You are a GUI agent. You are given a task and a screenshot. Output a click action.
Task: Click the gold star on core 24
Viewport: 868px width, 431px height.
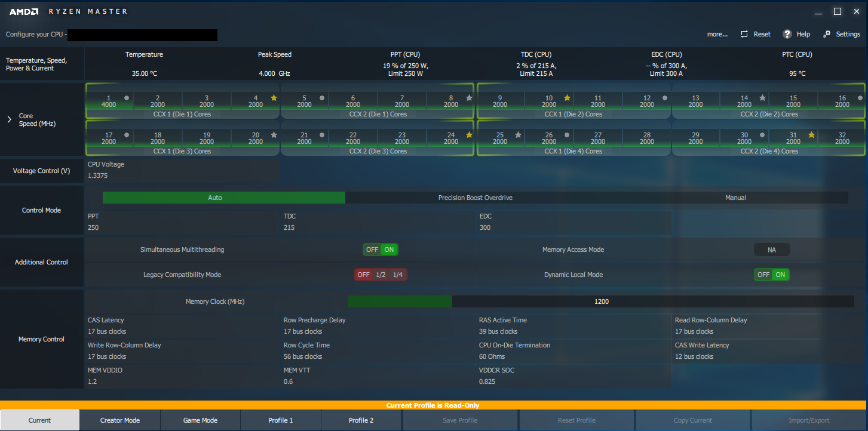(469, 135)
